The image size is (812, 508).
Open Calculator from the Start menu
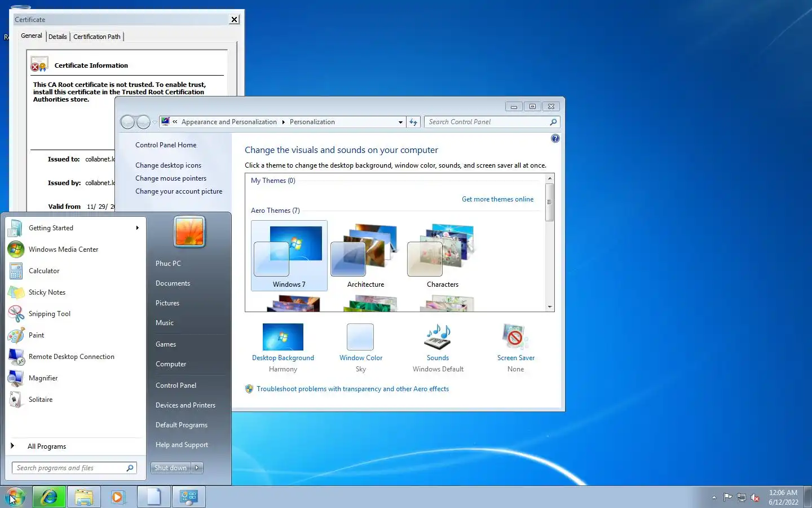pyautogui.click(x=74, y=271)
